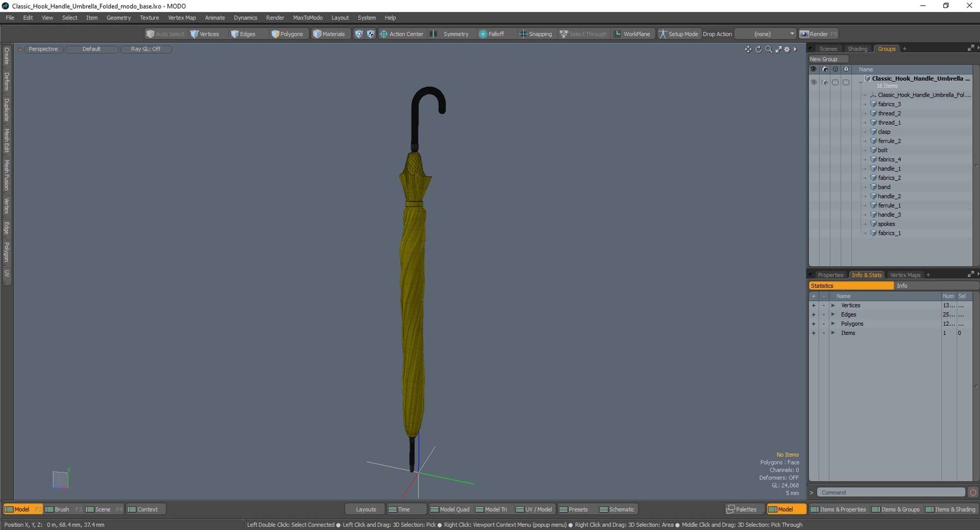
Task: Click the group icon of Classic_Hook_Handle_Umbrella
Action: [867, 79]
